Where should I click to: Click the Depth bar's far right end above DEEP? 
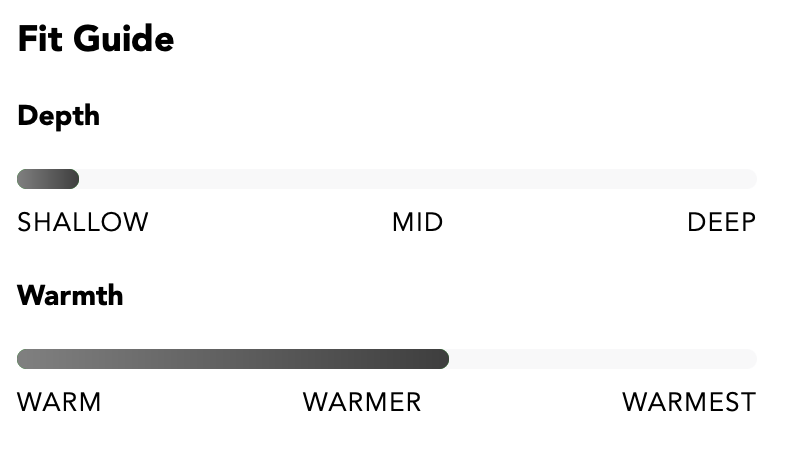(x=749, y=179)
